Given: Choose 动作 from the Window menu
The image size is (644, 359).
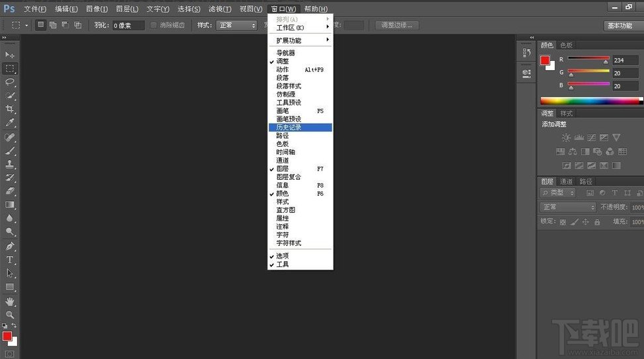Looking at the screenshot, I should click(300, 69).
